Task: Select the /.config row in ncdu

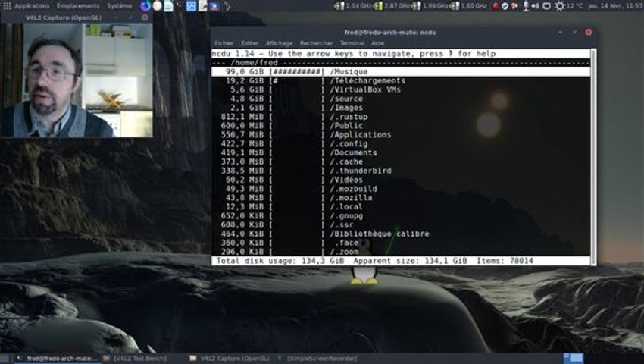Action: [401, 143]
